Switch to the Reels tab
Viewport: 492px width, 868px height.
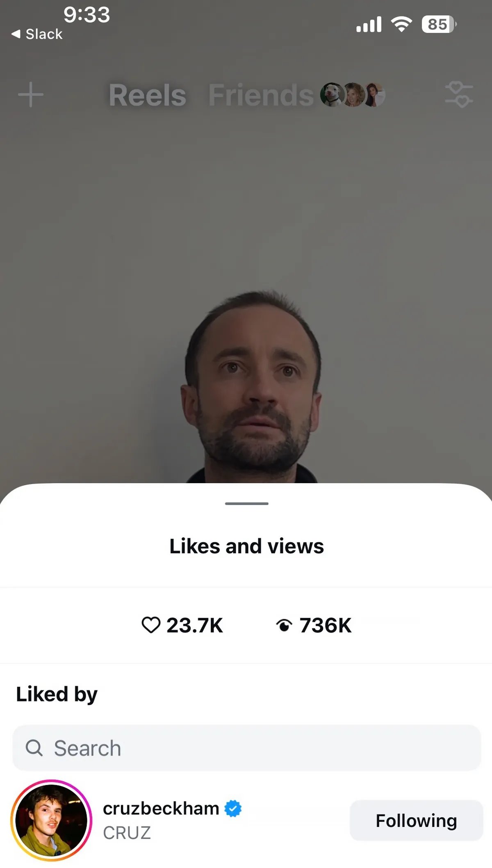click(148, 95)
